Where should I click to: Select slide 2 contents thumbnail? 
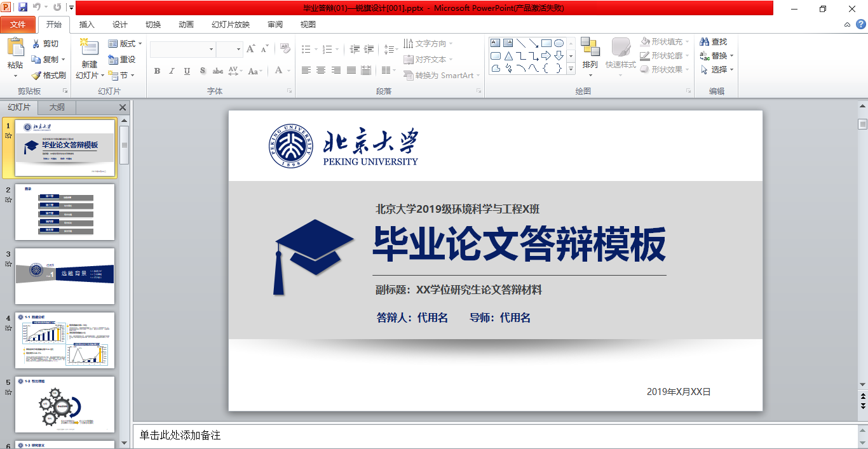pyautogui.click(x=65, y=212)
